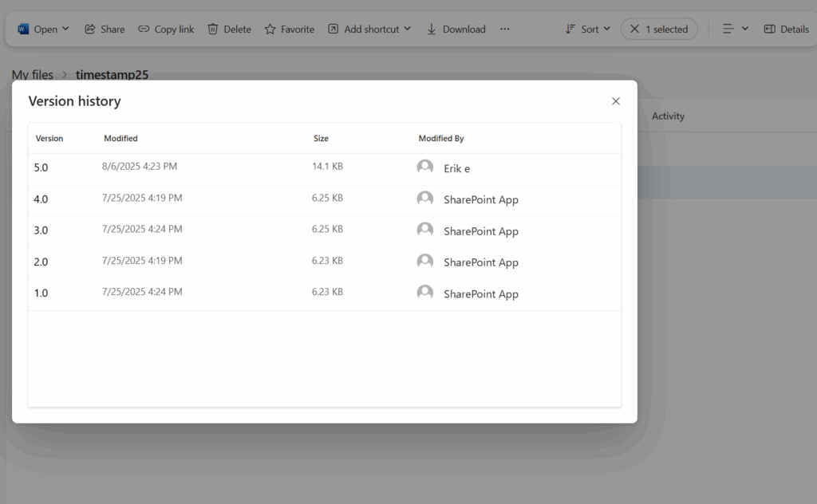Switch to the Activity tab
Viewport: 817px width, 504px height.
tap(668, 116)
